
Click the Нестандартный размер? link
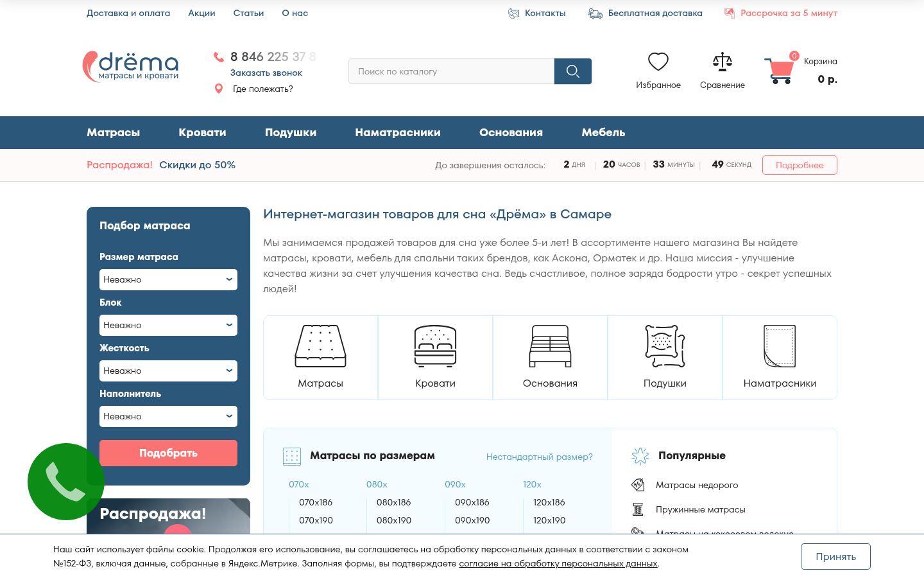540,457
